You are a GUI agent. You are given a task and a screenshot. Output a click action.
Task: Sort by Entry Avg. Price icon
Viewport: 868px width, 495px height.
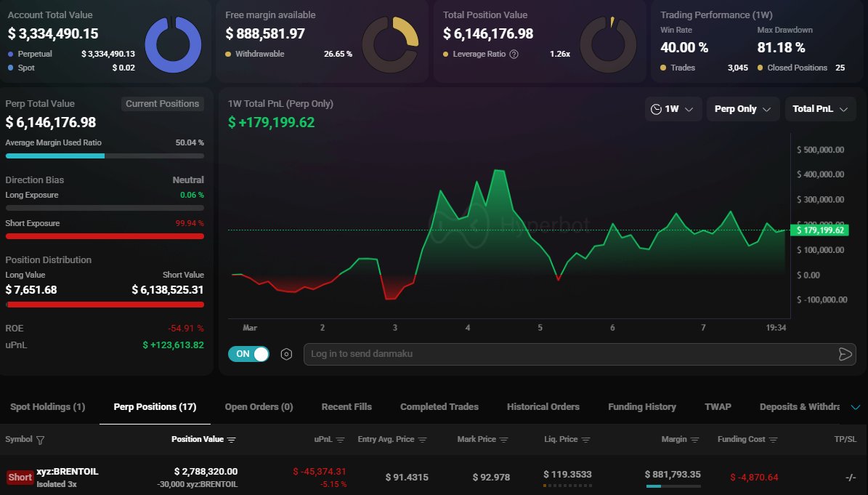point(422,440)
